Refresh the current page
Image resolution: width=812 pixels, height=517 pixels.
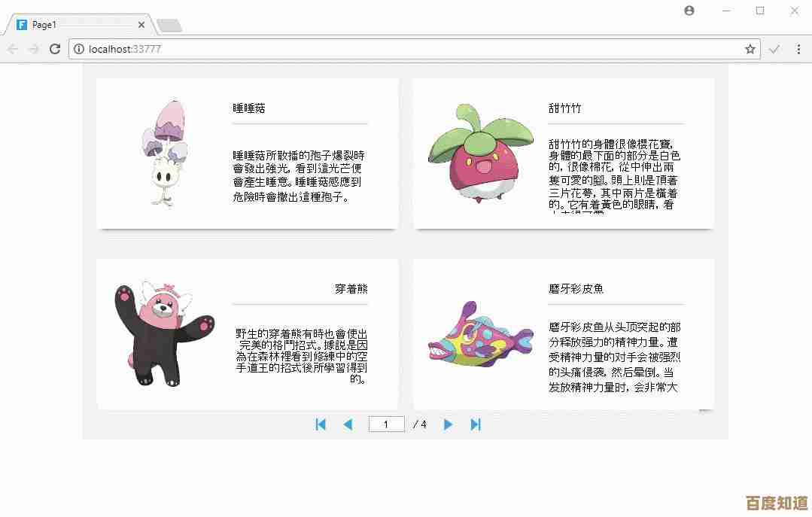click(x=55, y=49)
